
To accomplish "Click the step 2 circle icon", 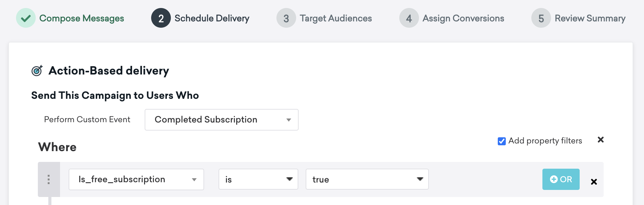I will click(x=161, y=18).
